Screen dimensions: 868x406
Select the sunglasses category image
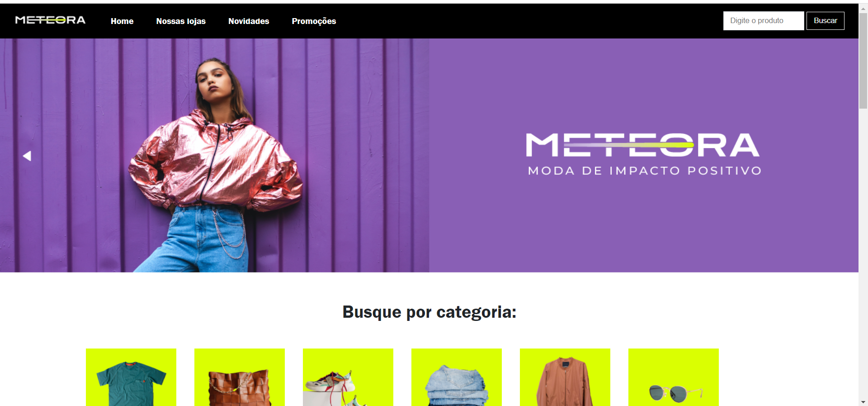[x=674, y=377]
